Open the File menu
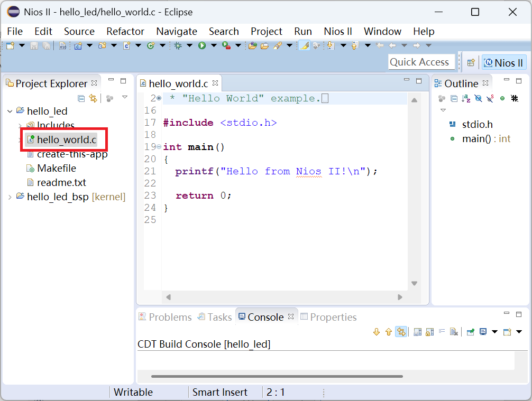The height and width of the screenshot is (401, 532). coord(15,32)
